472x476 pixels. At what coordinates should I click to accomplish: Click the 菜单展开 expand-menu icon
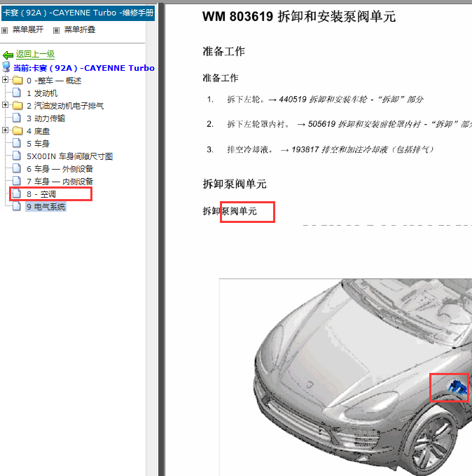pyautogui.click(x=4, y=30)
